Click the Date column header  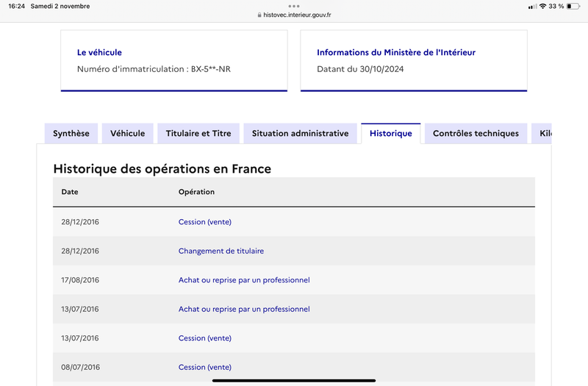click(x=70, y=192)
